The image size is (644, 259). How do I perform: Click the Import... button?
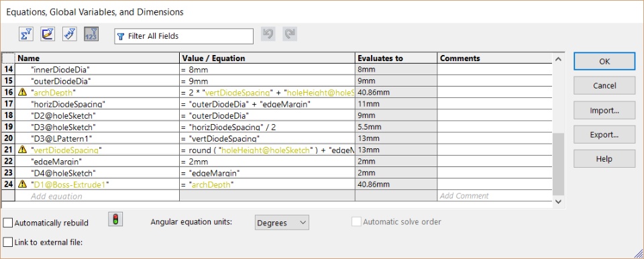click(604, 111)
